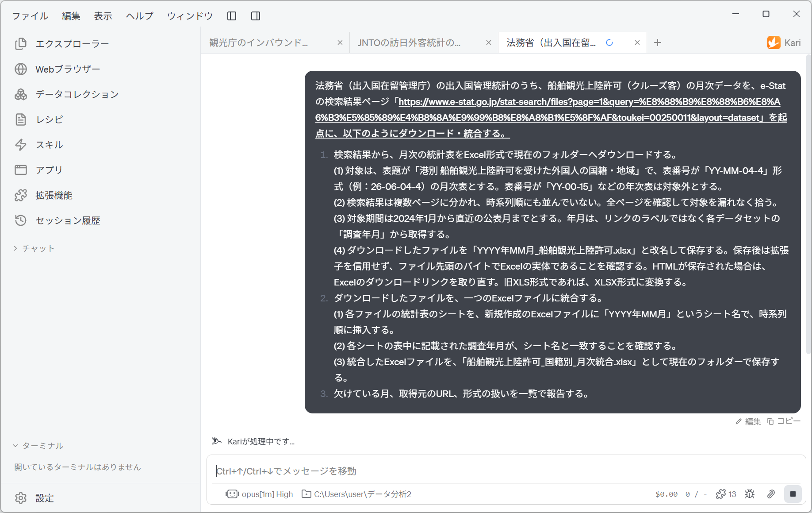This screenshot has width=812, height=513.
Task: Open the ヘルプ menu
Action: tap(140, 16)
